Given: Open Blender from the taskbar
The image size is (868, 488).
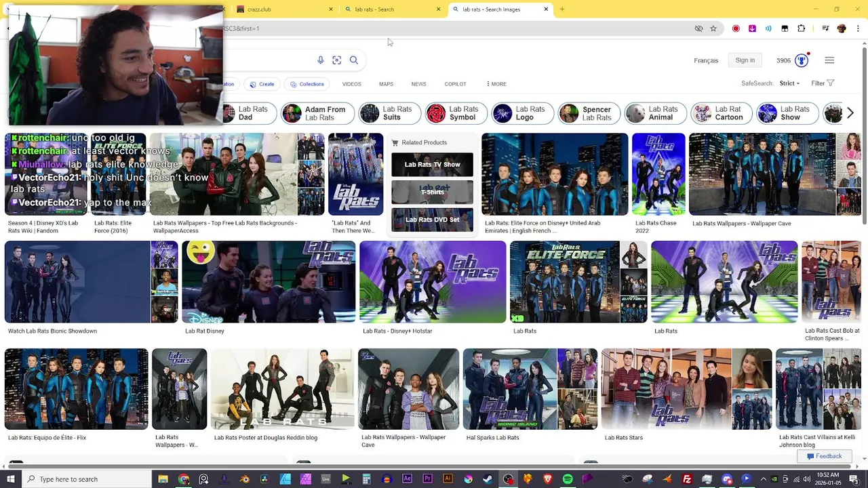Looking at the screenshot, I should pos(245,479).
